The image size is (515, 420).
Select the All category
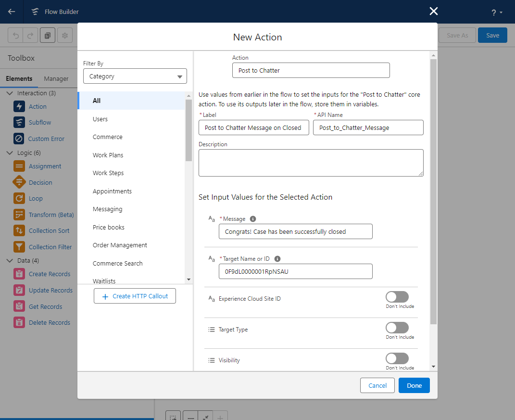132,101
